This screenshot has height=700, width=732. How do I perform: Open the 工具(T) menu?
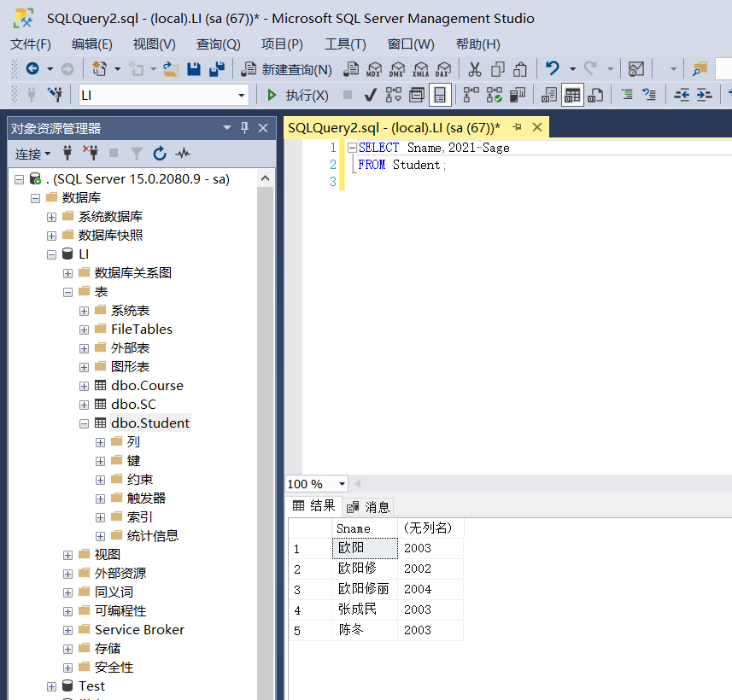pyautogui.click(x=345, y=44)
